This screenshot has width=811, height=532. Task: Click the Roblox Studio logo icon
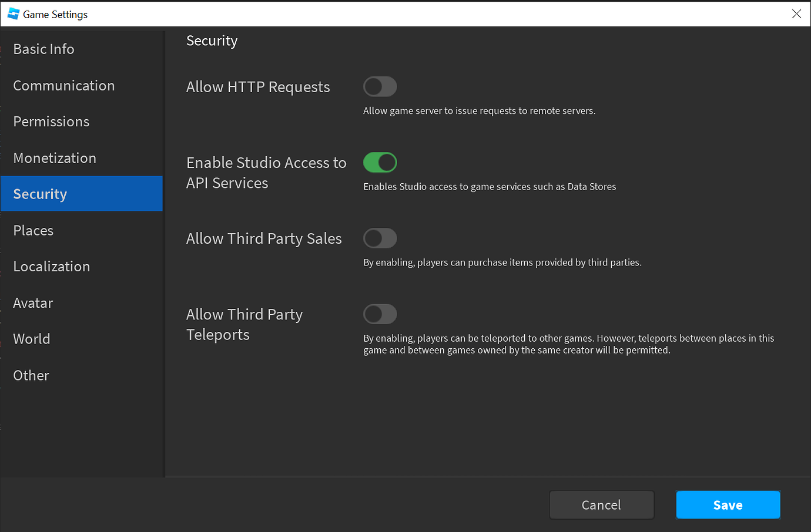click(x=13, y=14)
